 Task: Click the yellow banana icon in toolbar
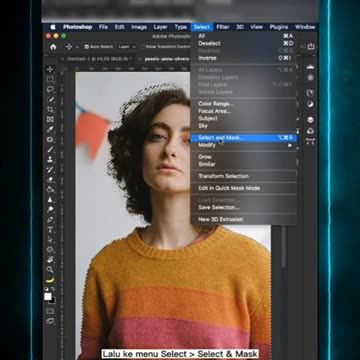click(50, 280)
